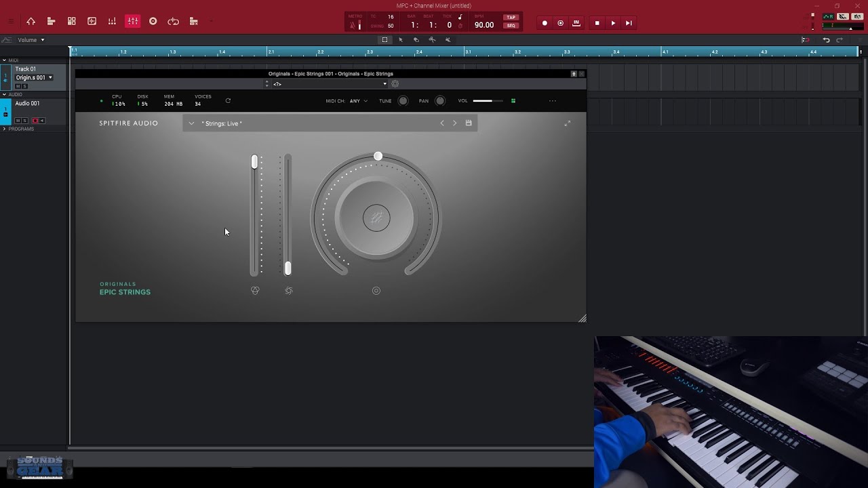Click the expression icon under left slider
This screenshot has height=488, width=868.
[255, 291]
